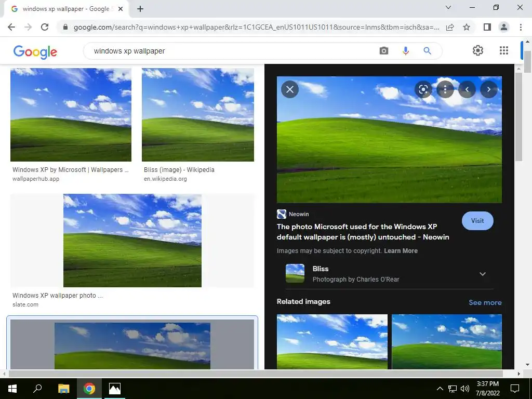The height and width of the screenshot is (399, 532).
Task: Click 'Bliss (image) - Wikipedia' caption
Action: pos(179,170)
